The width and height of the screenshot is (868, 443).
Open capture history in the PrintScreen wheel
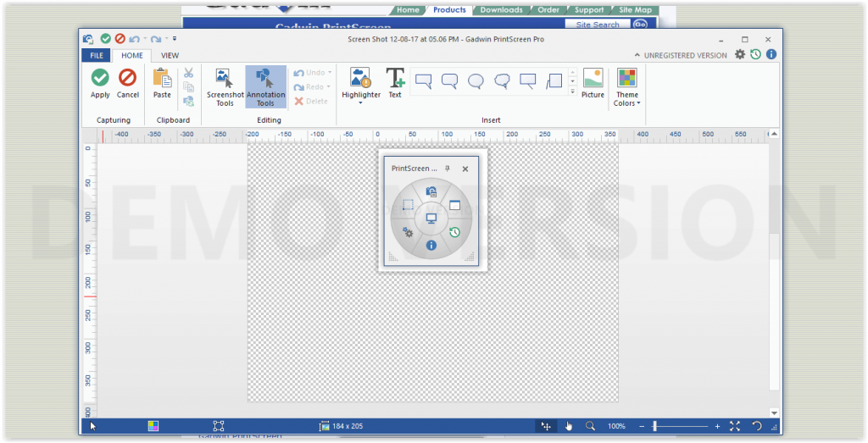coord(454,232)
